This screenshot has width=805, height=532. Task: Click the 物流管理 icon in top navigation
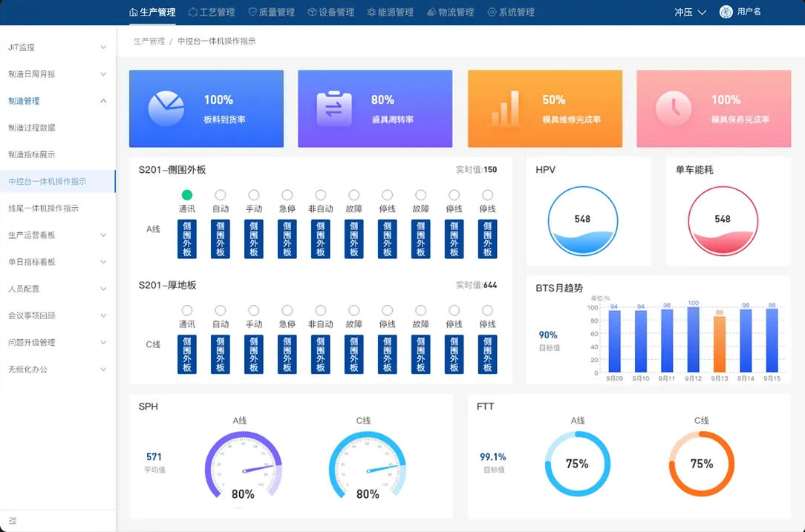(431, 13)
